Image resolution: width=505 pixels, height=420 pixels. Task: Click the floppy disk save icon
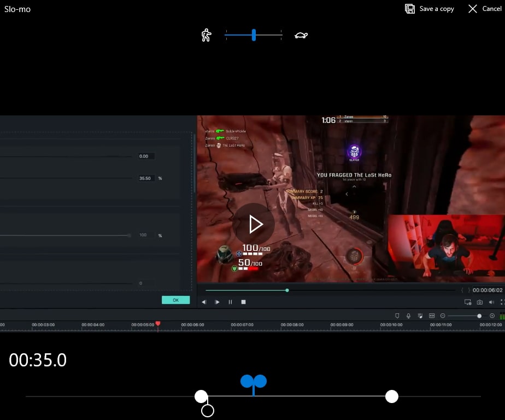pyautogui.click(x=410, y=9)
